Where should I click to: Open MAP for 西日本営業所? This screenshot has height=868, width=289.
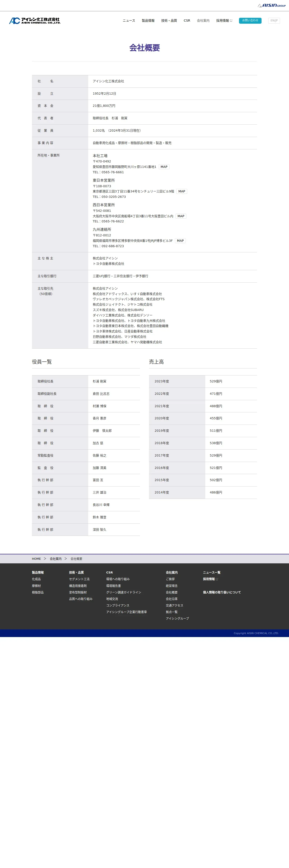tap(181, 216)
